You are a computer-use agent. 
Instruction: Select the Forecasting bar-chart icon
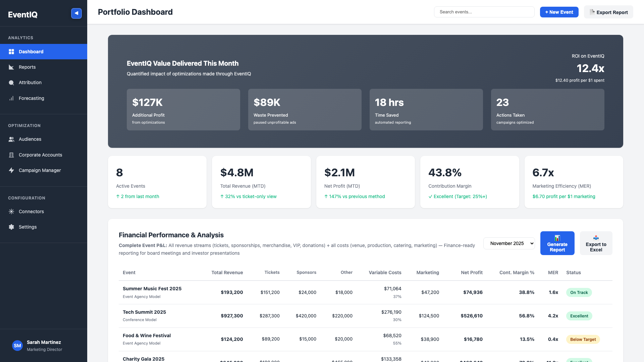(x=11, y=98)
